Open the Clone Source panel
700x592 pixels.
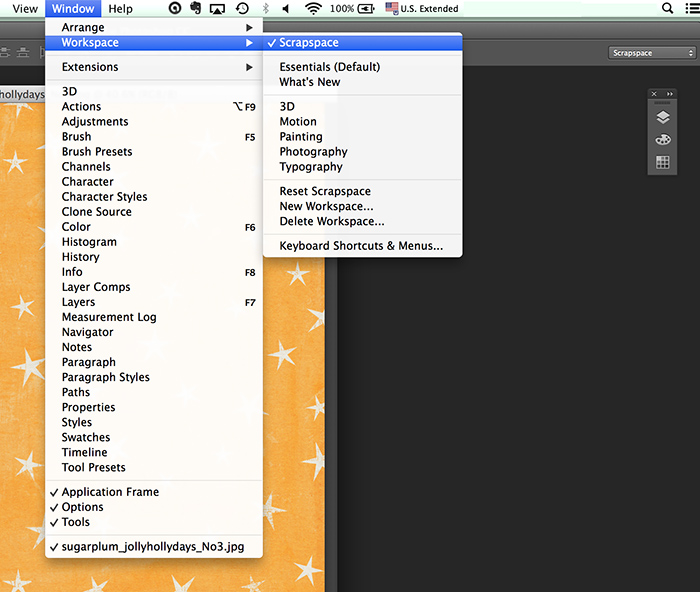tap(154, 212)
